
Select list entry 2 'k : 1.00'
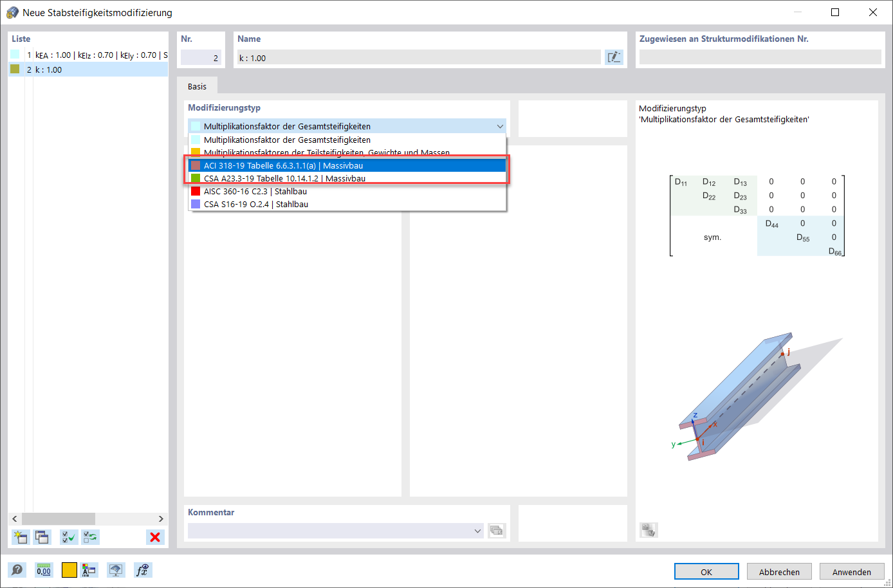coord(88,69)
